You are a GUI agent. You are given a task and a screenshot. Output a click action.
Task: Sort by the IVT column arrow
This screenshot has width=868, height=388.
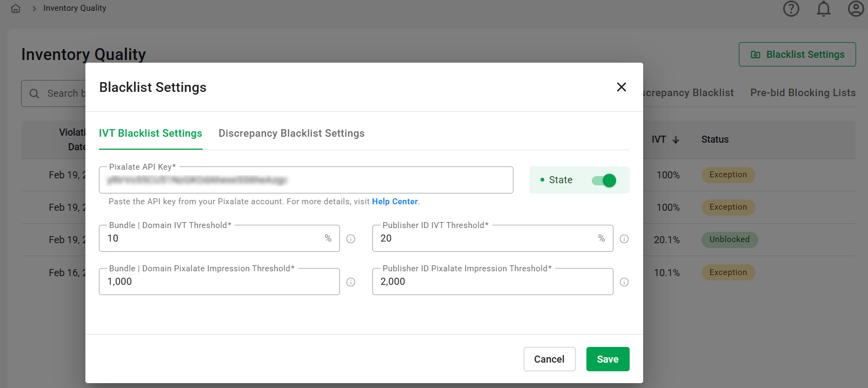[676, 140]
